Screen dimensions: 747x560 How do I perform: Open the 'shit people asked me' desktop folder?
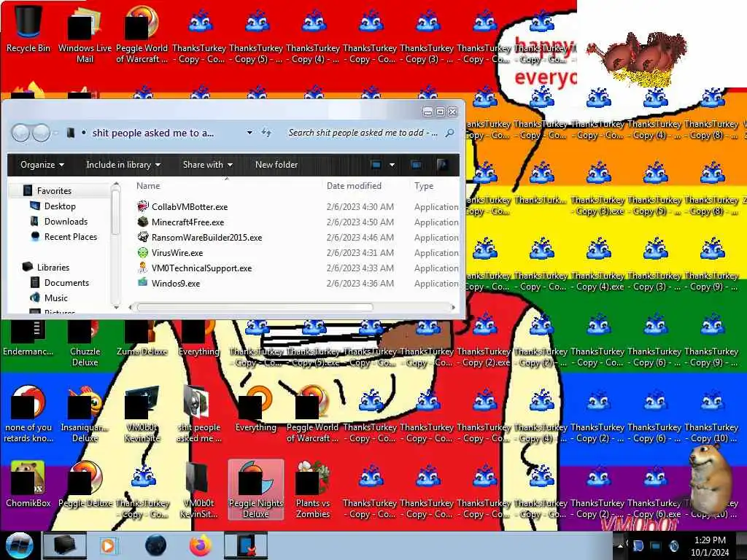tap(198, 413)
